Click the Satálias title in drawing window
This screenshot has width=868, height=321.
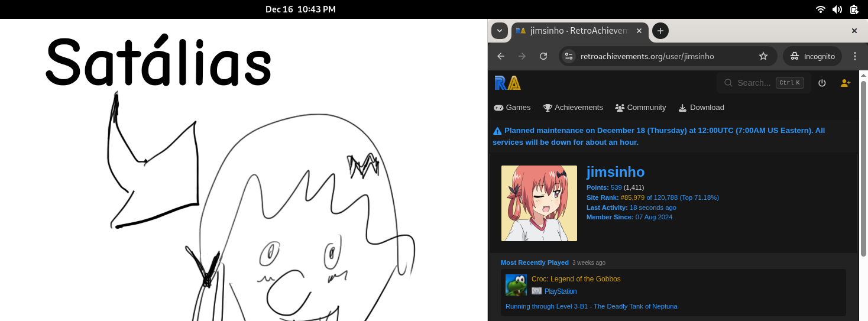pyautogui.click(x=158, y=60)
